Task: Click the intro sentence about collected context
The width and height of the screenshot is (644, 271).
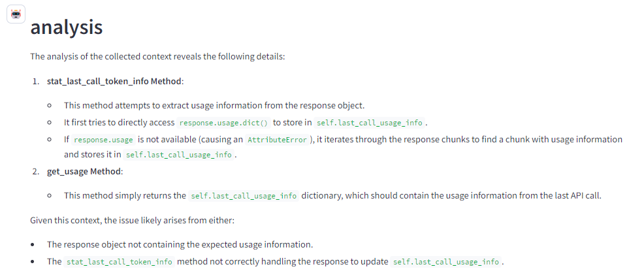Action: [x=157, y=56]
